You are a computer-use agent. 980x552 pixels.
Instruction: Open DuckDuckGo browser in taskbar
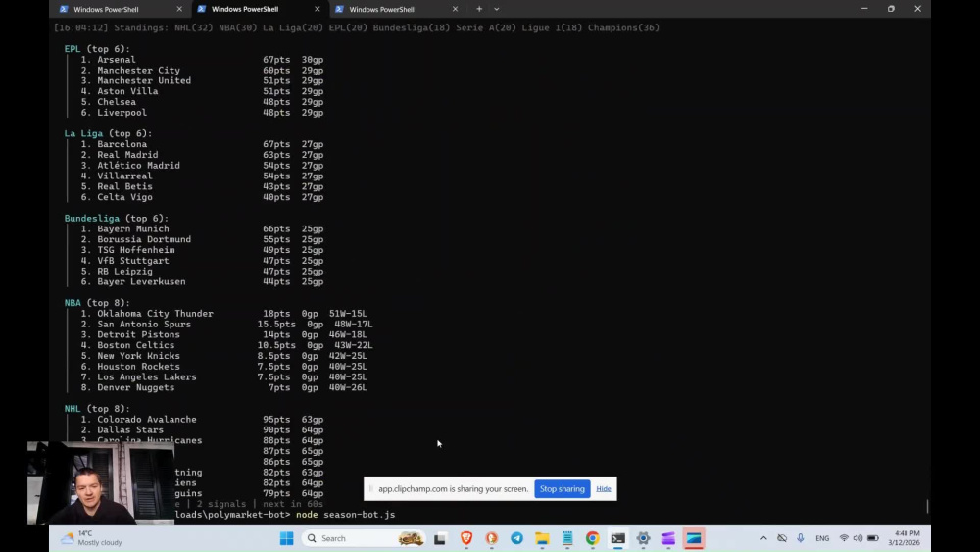tap(492, 538)
